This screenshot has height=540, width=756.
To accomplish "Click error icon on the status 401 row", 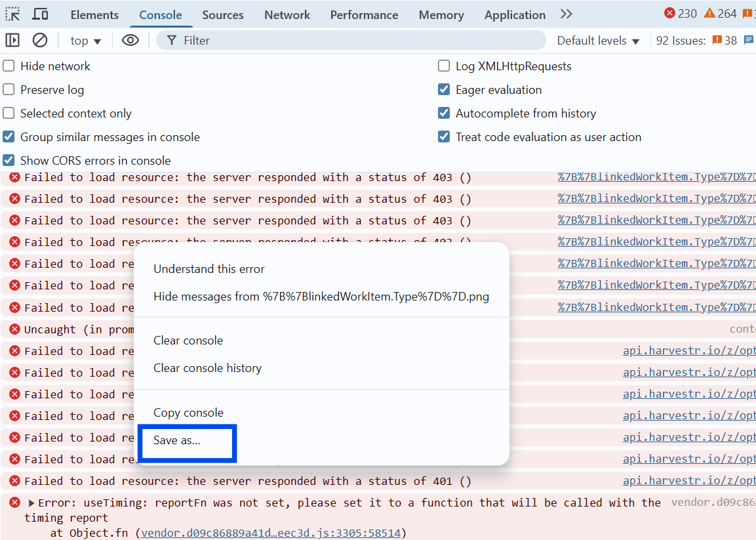I will [x=15, y=481].
